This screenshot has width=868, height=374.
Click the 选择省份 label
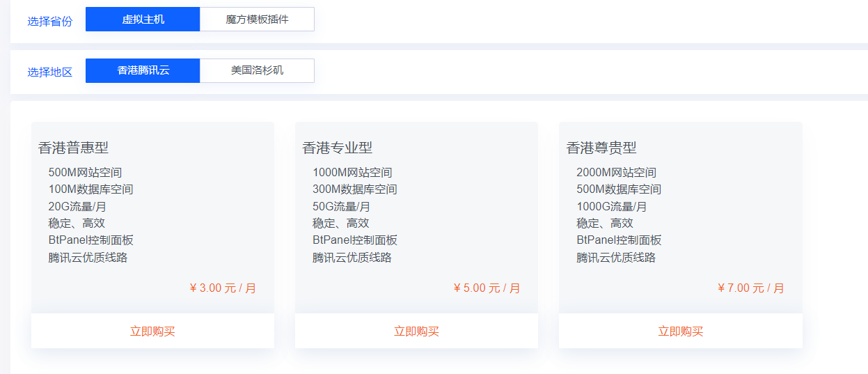coord(50,21)
